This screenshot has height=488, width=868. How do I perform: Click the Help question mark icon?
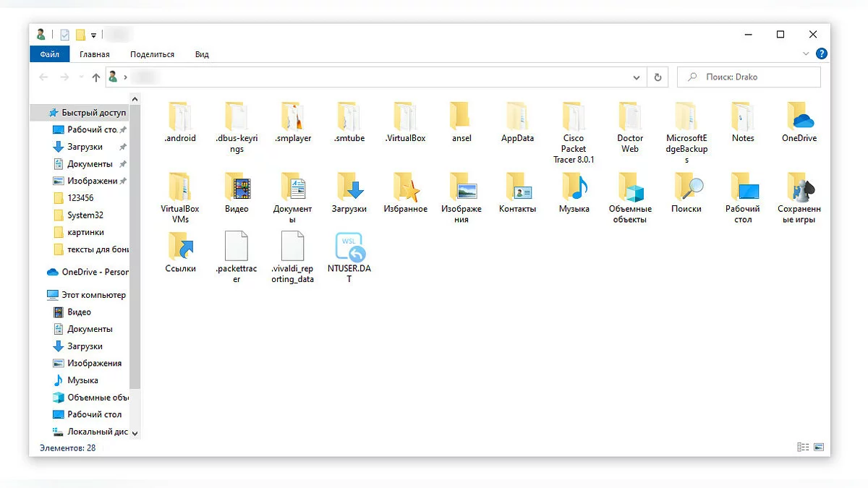pos(821,54)
